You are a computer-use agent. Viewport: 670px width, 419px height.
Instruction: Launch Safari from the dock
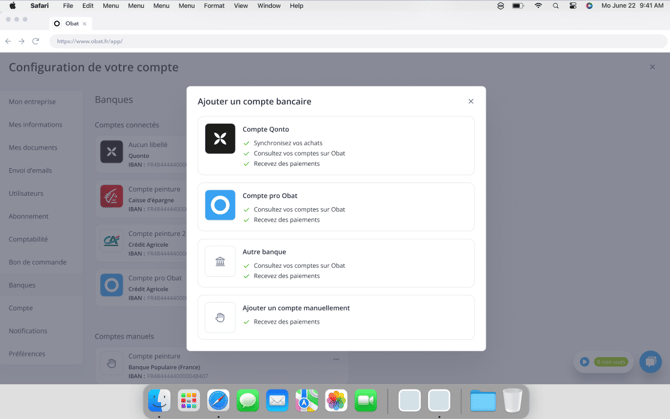pyautogui.click(x=218, y=400)
